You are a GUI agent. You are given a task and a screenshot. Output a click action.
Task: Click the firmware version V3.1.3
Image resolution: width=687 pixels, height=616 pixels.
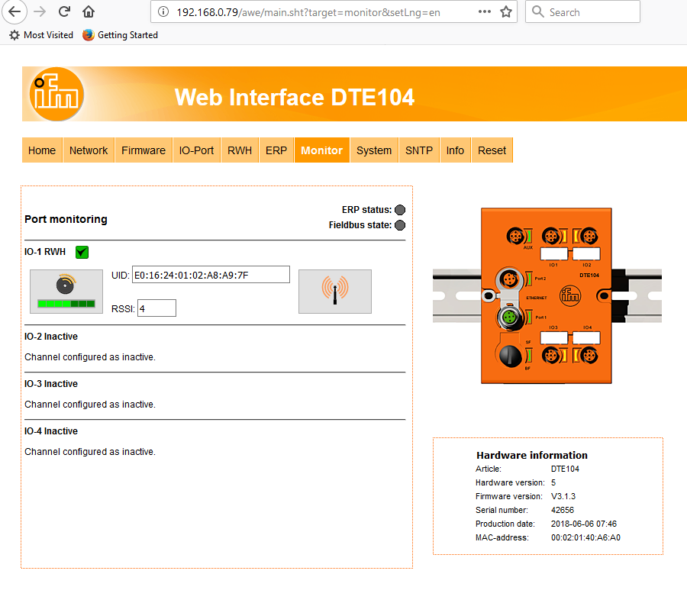(x=563, y=496)
